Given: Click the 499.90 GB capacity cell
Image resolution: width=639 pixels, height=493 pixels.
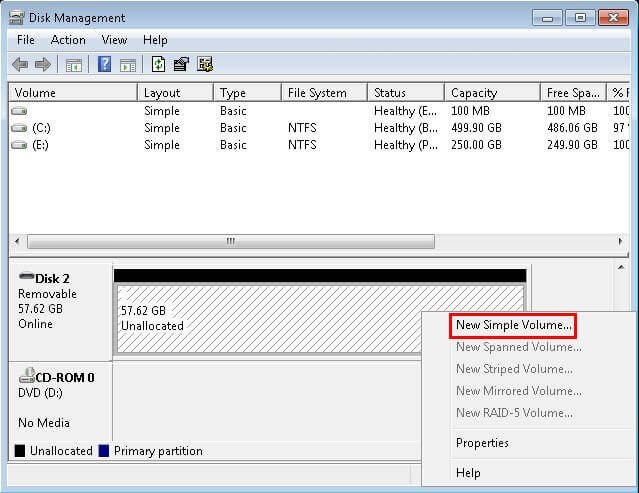Looking at the screenshot, I should [476, 128].
